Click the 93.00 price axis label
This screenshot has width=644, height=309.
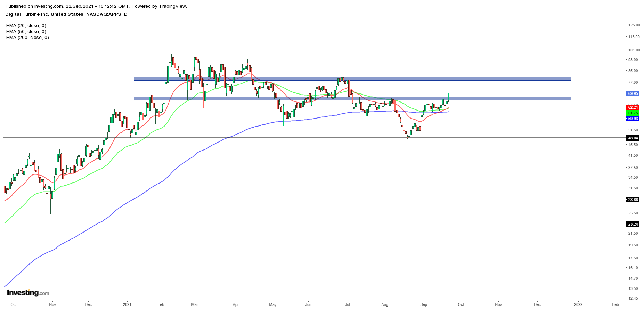633,60
